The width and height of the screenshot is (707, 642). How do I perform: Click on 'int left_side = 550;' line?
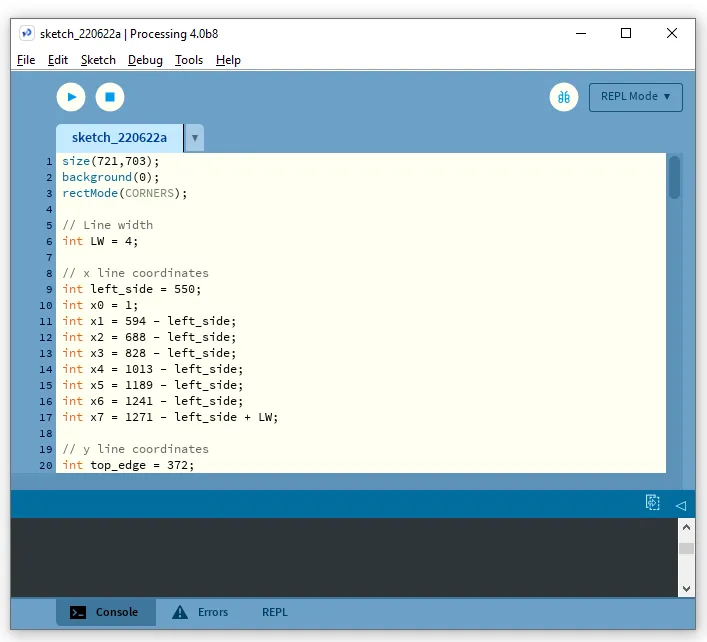132,289
